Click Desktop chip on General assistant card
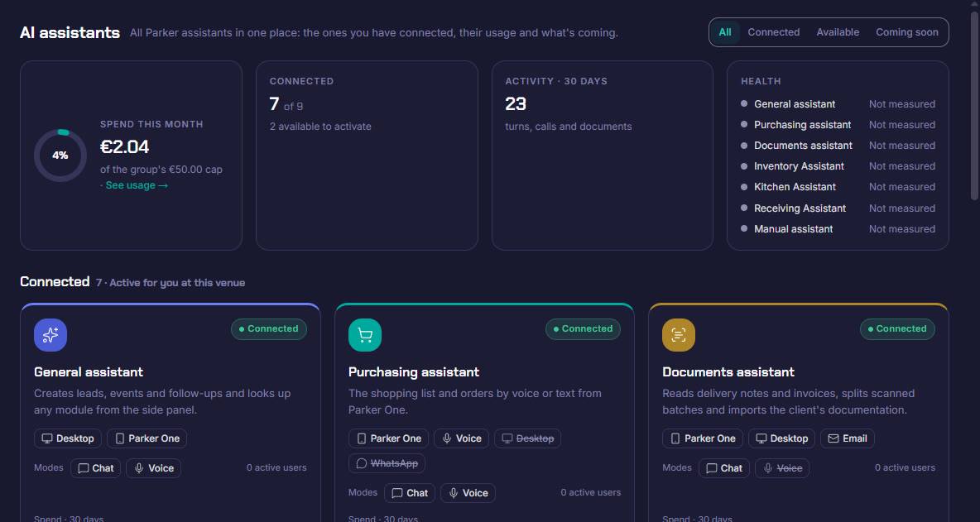Viewport: 980px width, 522px height. click(x=68, y=438)
